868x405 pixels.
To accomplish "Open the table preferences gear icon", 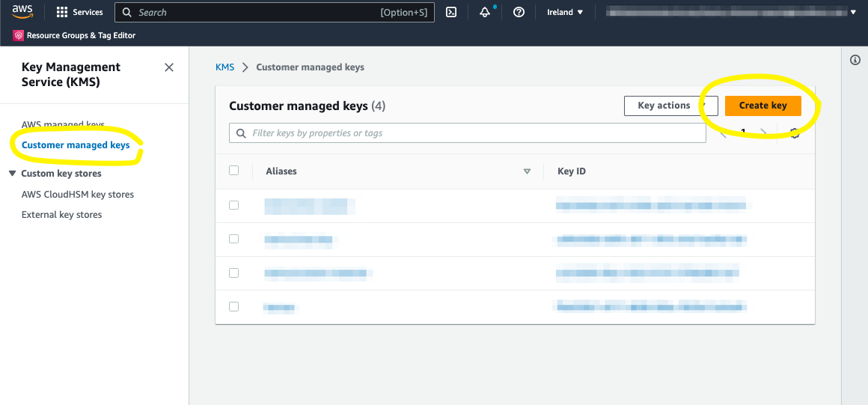I will (x=795, y=133).
